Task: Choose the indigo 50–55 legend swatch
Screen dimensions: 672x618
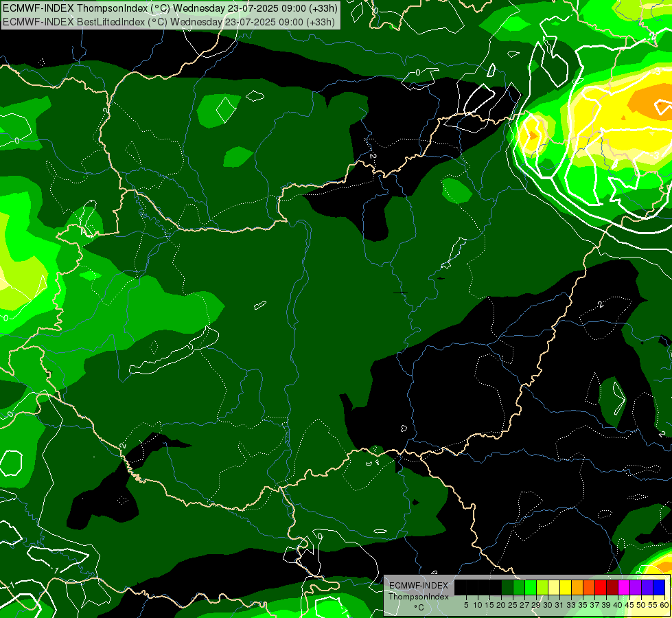Action: (647, 587)
